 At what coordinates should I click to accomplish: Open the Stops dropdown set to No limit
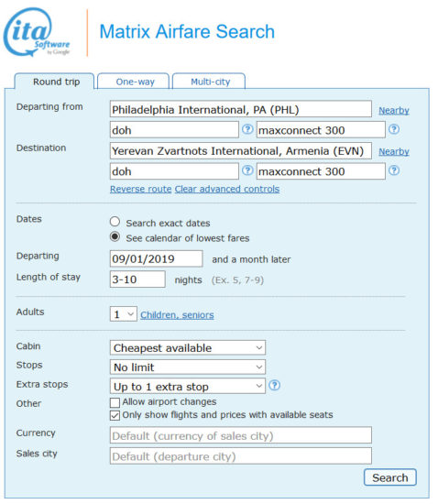coord(188,367)
